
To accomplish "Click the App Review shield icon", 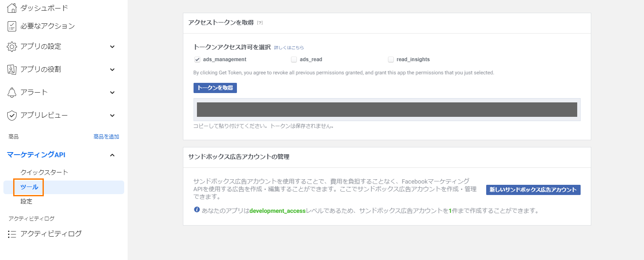I will (12, 115).
